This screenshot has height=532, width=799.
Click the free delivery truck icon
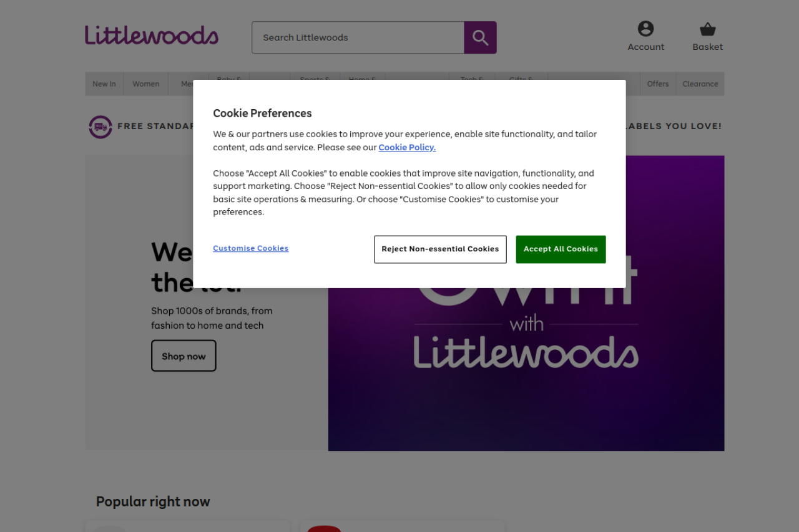[100, 127]
